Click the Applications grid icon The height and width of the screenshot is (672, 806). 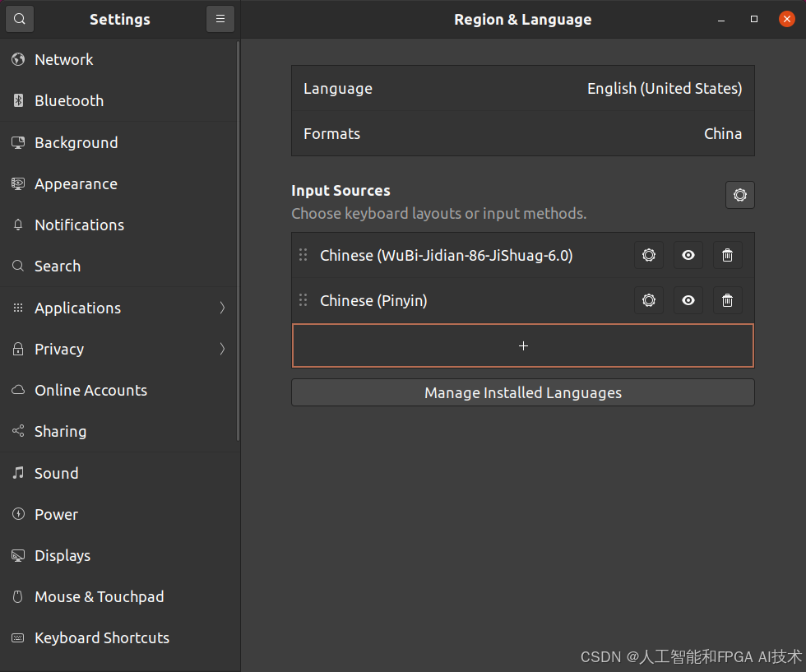tap(18, 308)
